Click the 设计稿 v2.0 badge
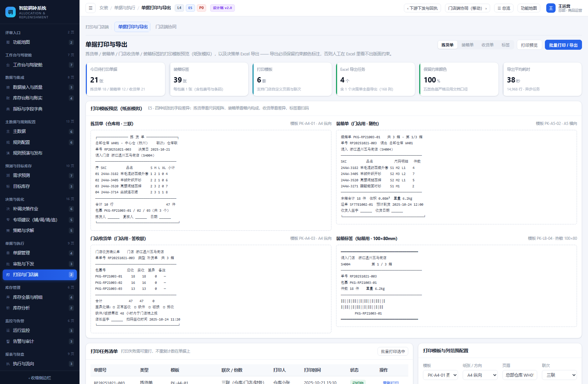Screen dimensions: 588x384 pos(223,8)
